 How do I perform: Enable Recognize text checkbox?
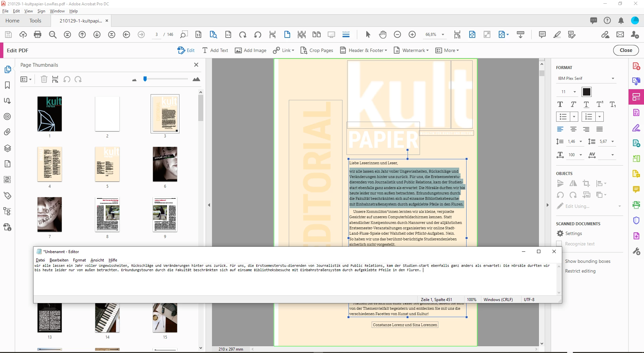[x=559, y=244]
